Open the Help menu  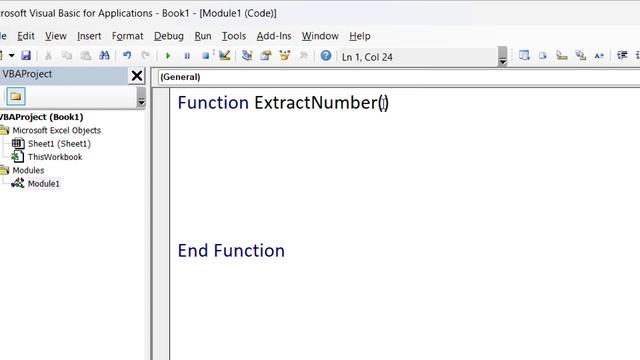(x=360, y=36)
